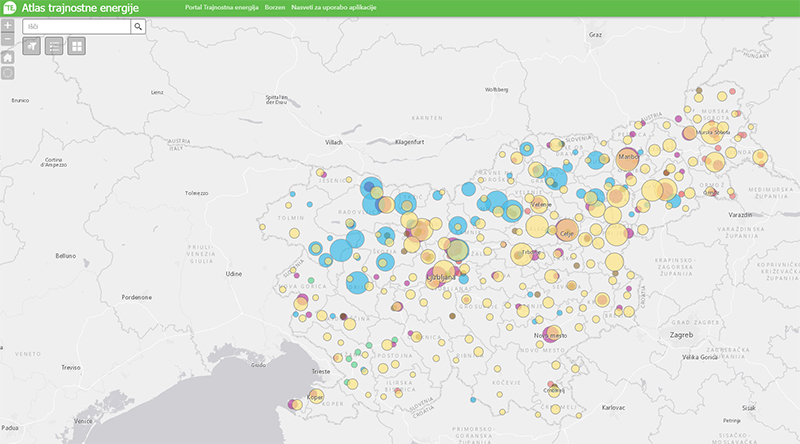The height and width of the screenshot is (444, 800).
Task: Click the Atlas trajnostne energije title
Action: (x=80, y=8)
